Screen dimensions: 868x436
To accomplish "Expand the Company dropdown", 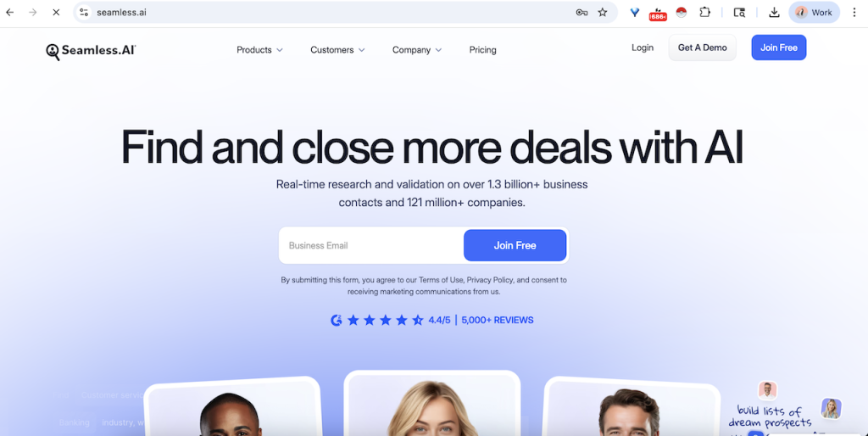I will pos(417,50).
